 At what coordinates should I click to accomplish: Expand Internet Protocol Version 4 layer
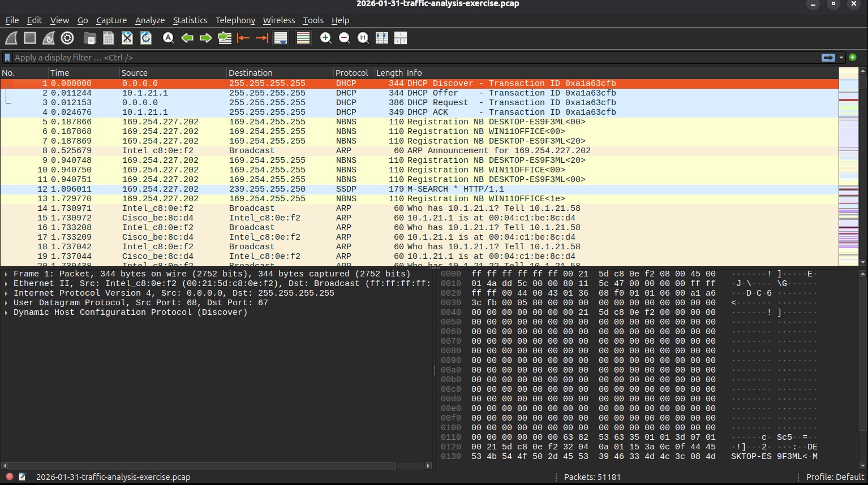(x=6, y=293)
